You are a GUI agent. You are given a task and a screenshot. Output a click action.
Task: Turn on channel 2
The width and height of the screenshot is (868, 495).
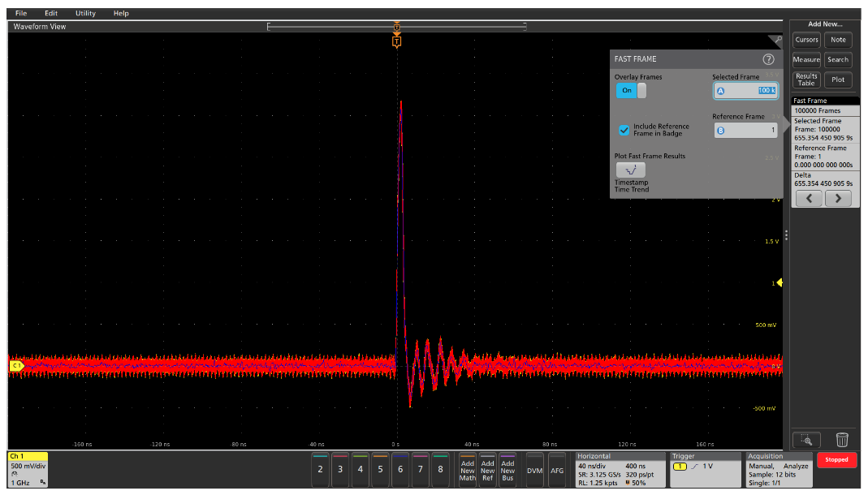[320, 468]
